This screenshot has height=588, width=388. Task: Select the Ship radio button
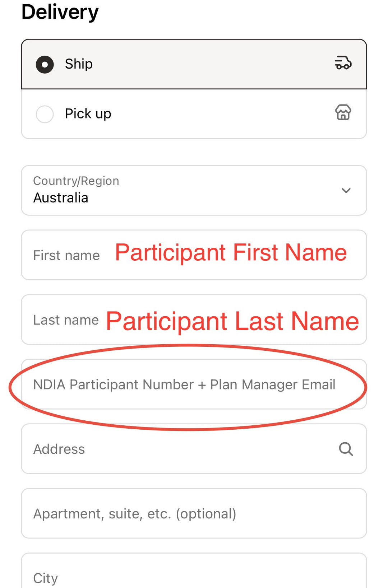coord(45,65)
